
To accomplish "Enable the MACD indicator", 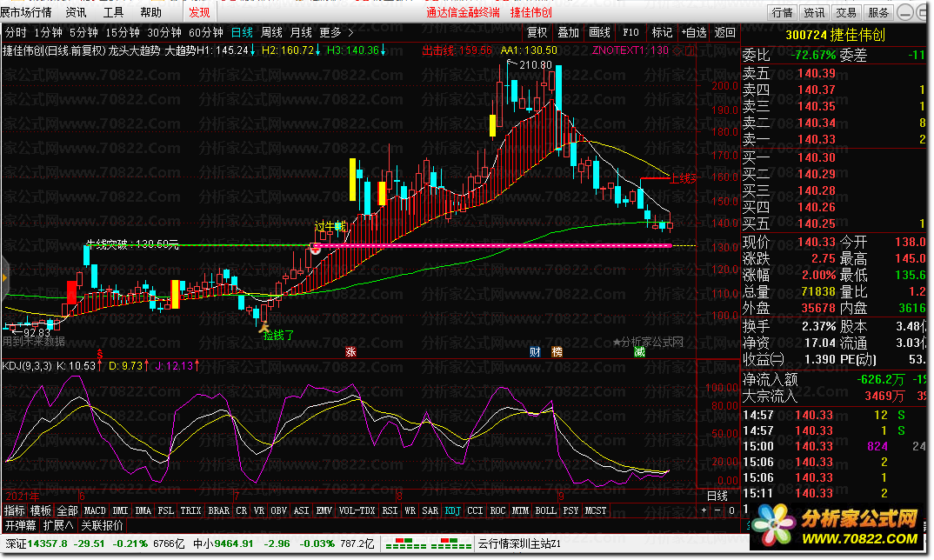I will click(95, 510).
